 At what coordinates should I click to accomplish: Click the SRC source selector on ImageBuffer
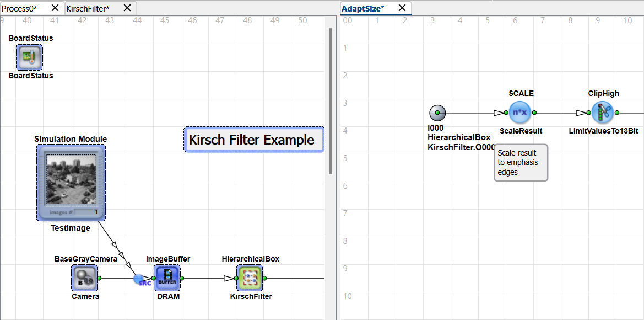tap(142, 280)
